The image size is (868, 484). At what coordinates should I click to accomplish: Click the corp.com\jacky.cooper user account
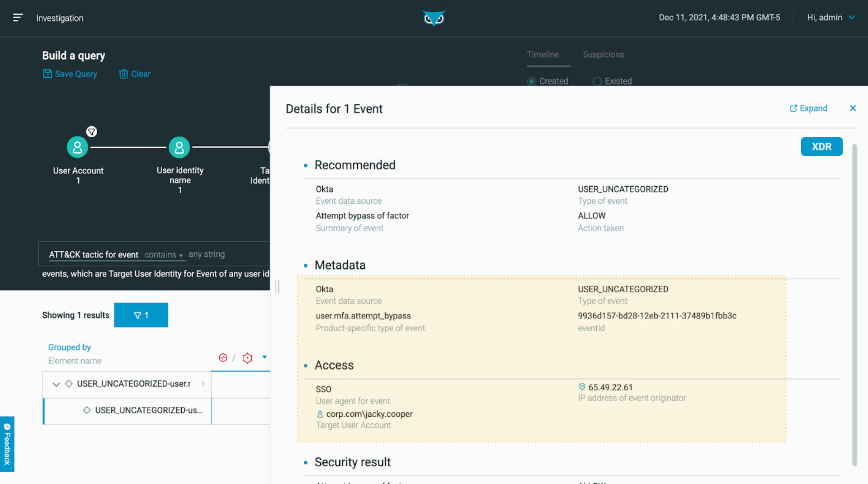point(369,414)
